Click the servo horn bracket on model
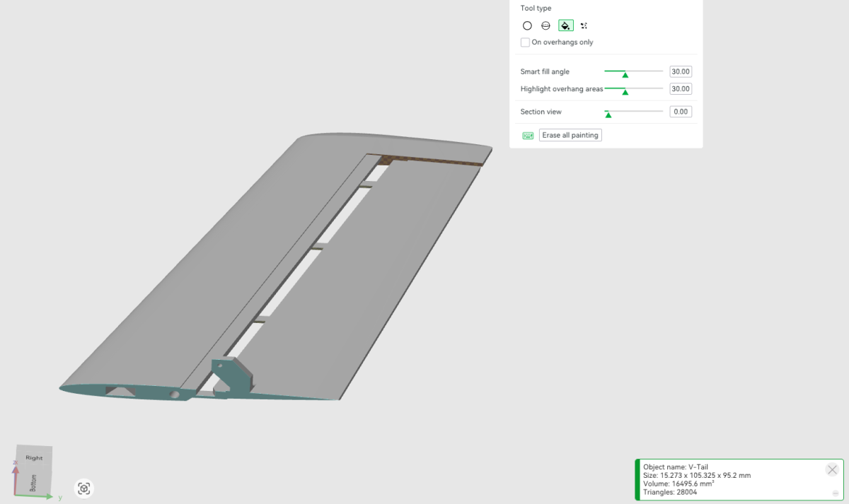Screen dimensions: 849x504 pyautogui.click(x=231, y=377)
